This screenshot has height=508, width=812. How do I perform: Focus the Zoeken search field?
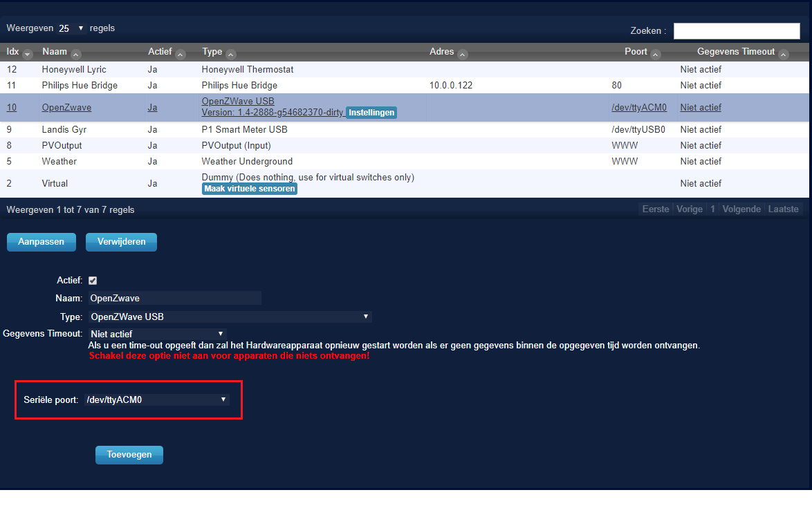737,31
